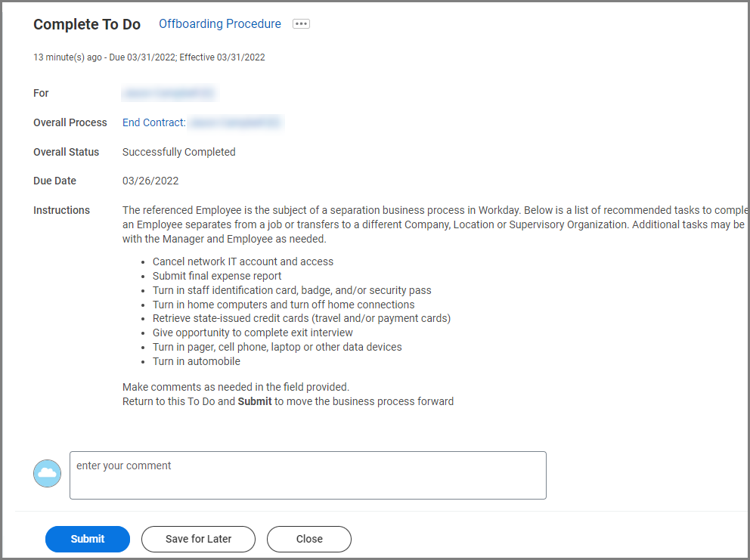Screen dimensions: 750x560
Task: Click the Save for Later button
Action: click(198, 539)
